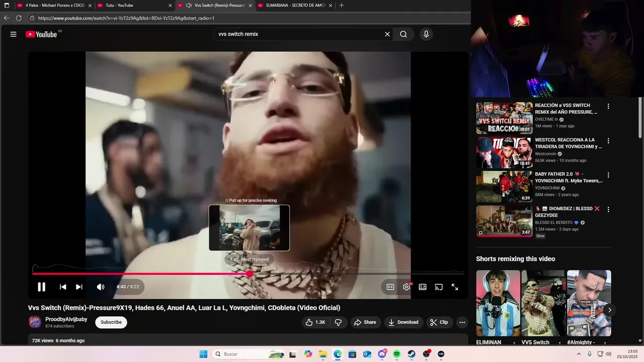
Task: Open options for the ELIMINAN short
Action: 514,343
